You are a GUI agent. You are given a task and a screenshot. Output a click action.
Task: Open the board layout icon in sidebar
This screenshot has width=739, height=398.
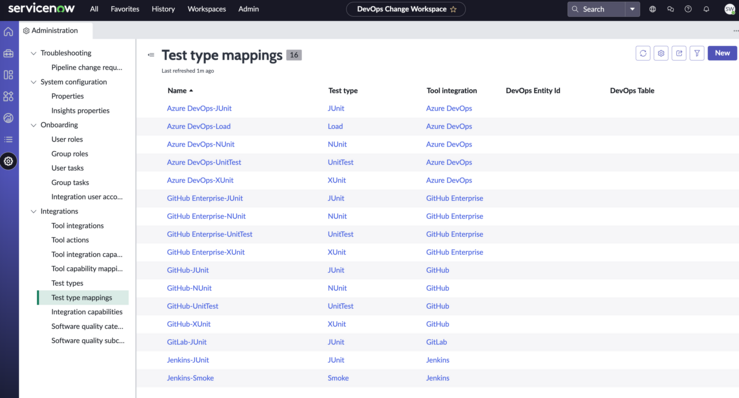tap(8, 75)
